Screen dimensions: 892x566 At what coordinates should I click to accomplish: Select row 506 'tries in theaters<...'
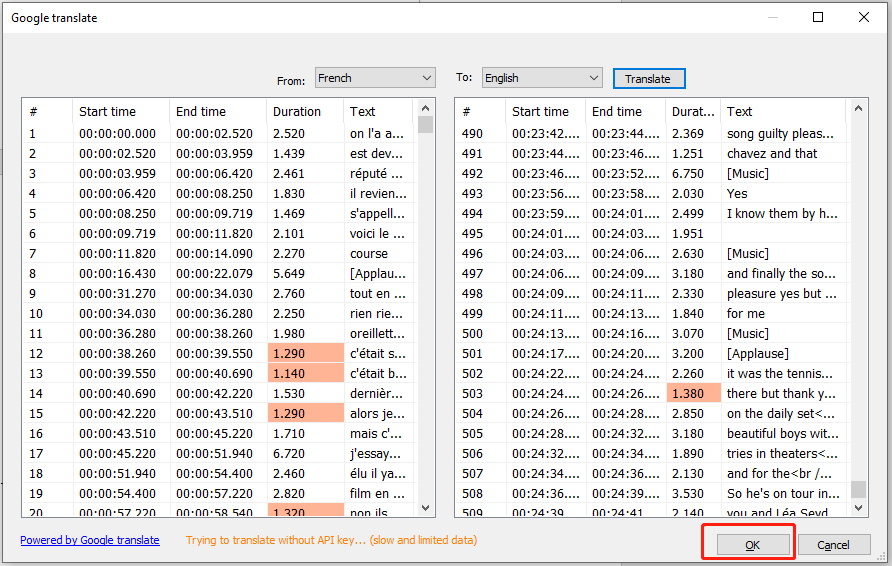[653, 453]
